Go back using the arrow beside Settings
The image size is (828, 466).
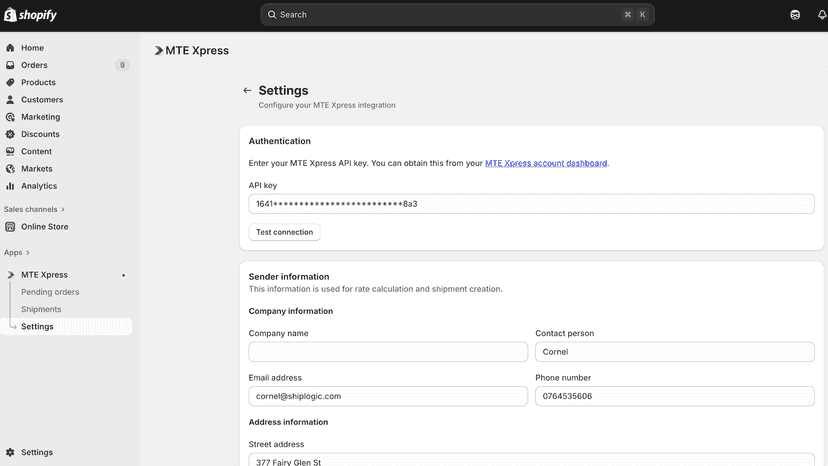247,90
